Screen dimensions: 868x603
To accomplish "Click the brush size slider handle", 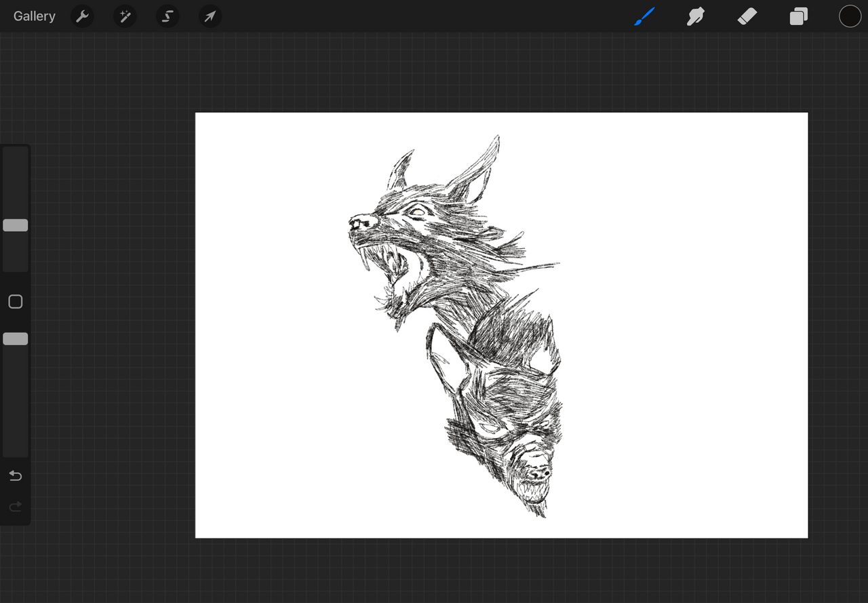I will click(x=16, y=225).
